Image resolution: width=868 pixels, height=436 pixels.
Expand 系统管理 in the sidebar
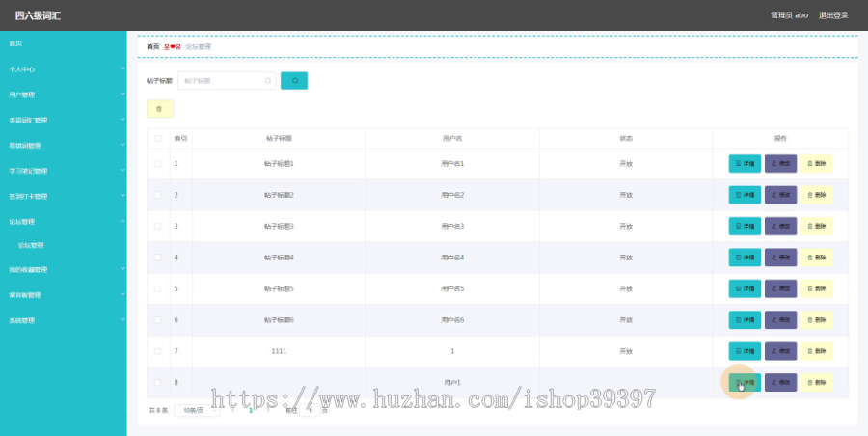(63, 321)
